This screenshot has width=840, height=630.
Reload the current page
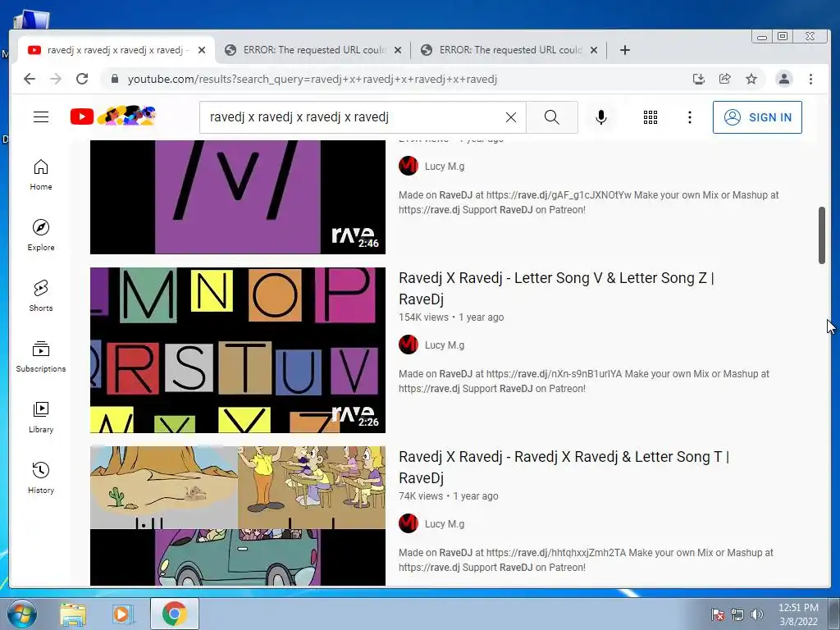[82, 80]
